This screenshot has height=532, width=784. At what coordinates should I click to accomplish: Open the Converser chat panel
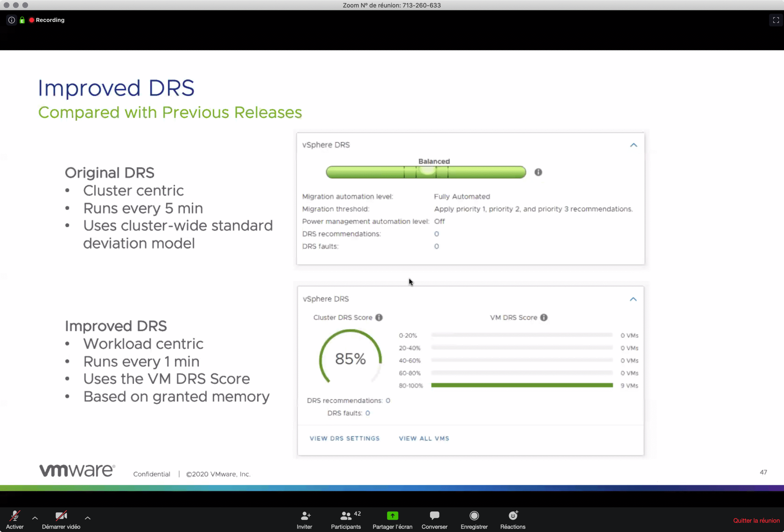(434, 519)
